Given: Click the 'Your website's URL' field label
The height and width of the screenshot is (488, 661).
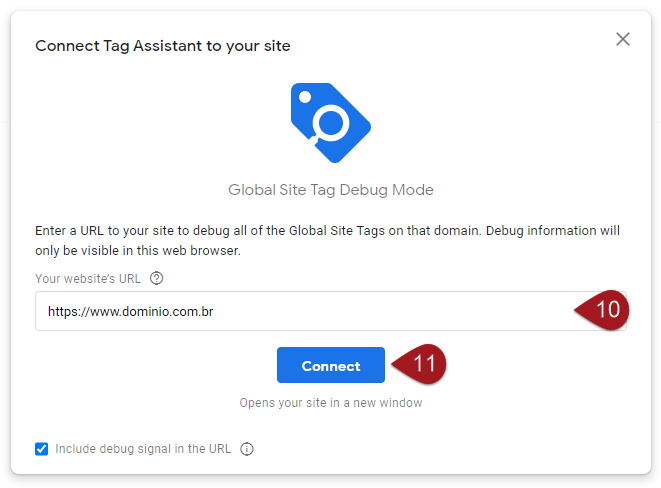Looking at the screenshot, I should (88, 279).
